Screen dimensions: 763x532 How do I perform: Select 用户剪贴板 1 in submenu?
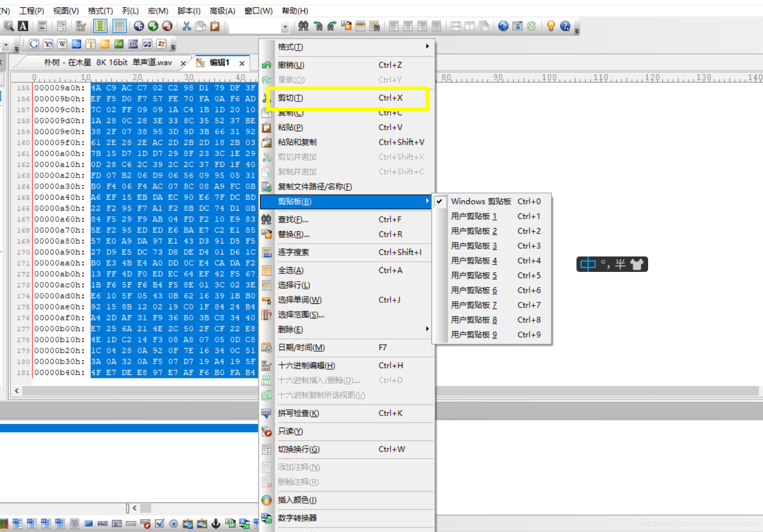(493, 216)
